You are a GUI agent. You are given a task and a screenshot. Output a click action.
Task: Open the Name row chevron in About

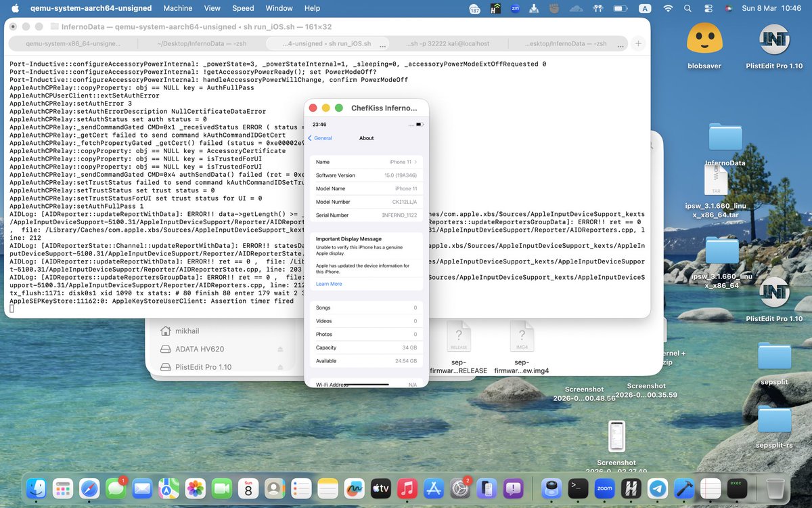415,162
